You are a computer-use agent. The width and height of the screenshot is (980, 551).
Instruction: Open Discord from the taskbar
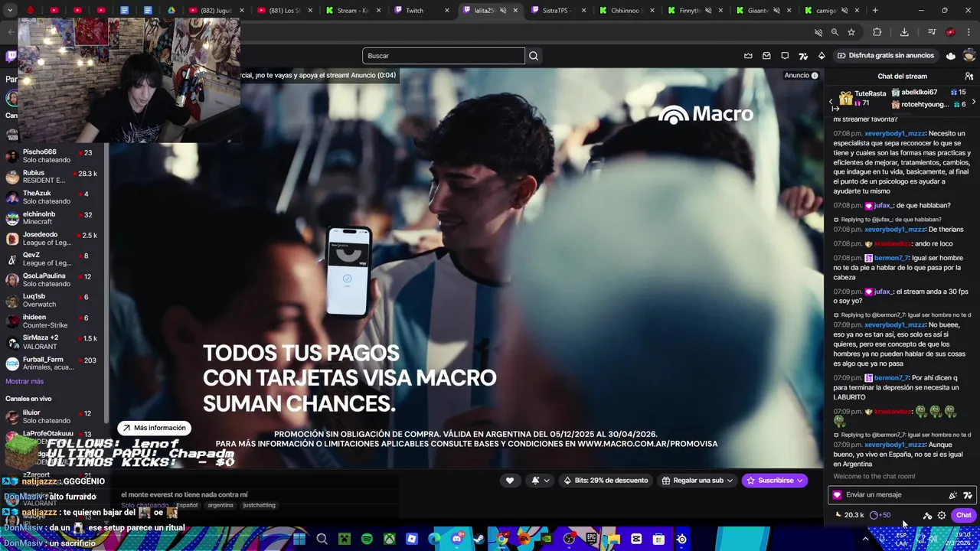tap(457, 539)
